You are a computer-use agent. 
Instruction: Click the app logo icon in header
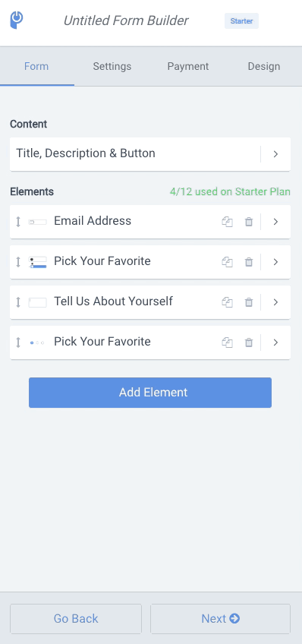[x=17, y=20]
